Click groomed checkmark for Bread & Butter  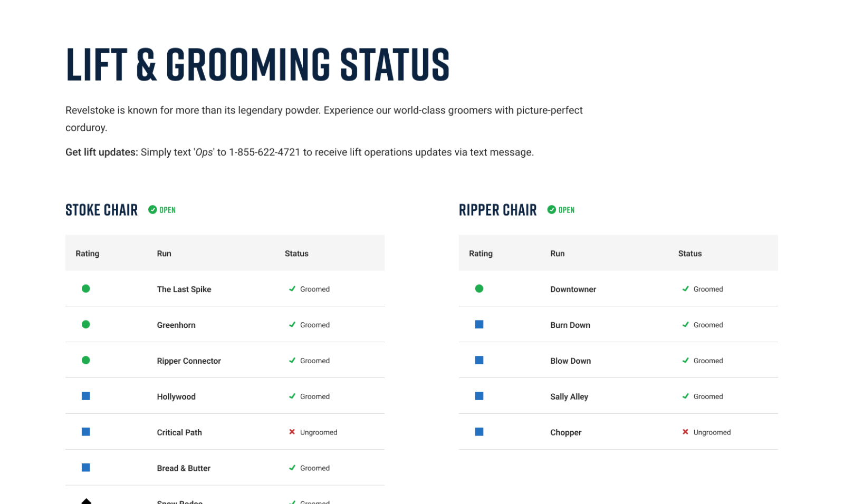(292, 468)
